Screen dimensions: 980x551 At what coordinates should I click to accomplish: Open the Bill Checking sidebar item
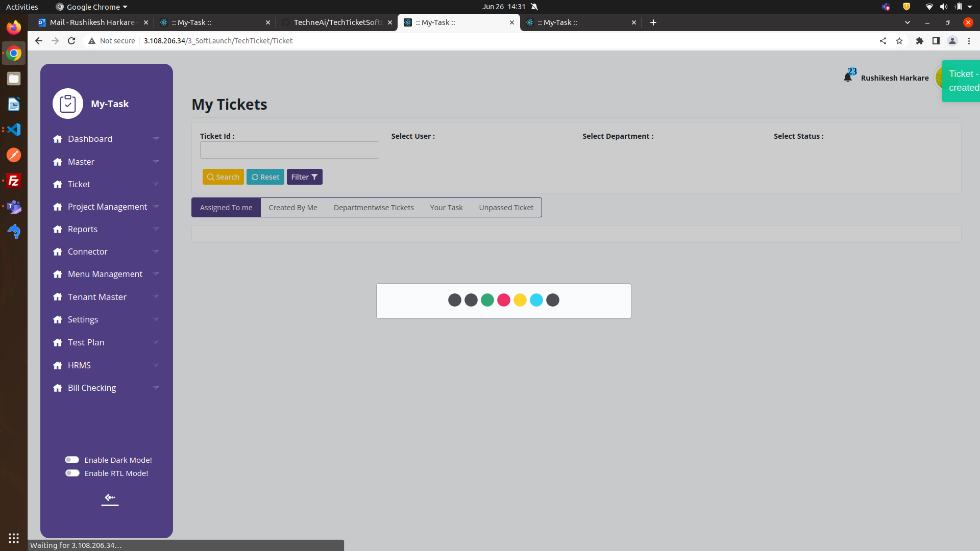pos(92,388)
